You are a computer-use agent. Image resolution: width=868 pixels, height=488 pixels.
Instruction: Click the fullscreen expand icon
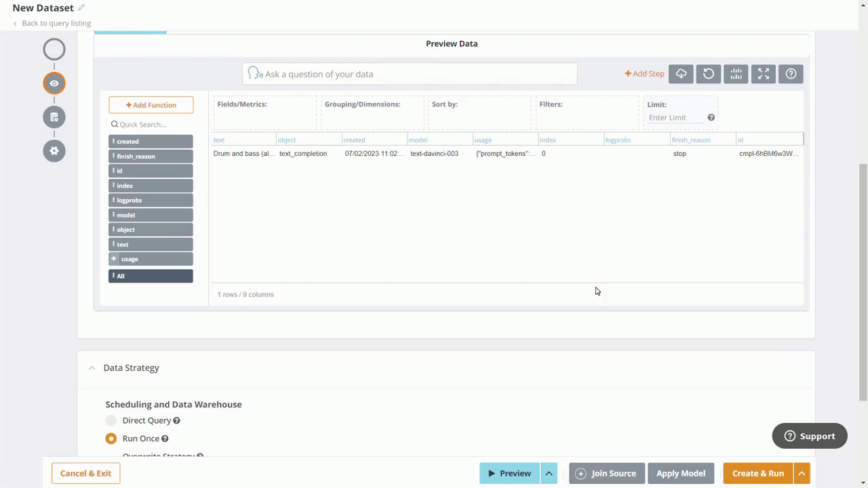(764, 74)
